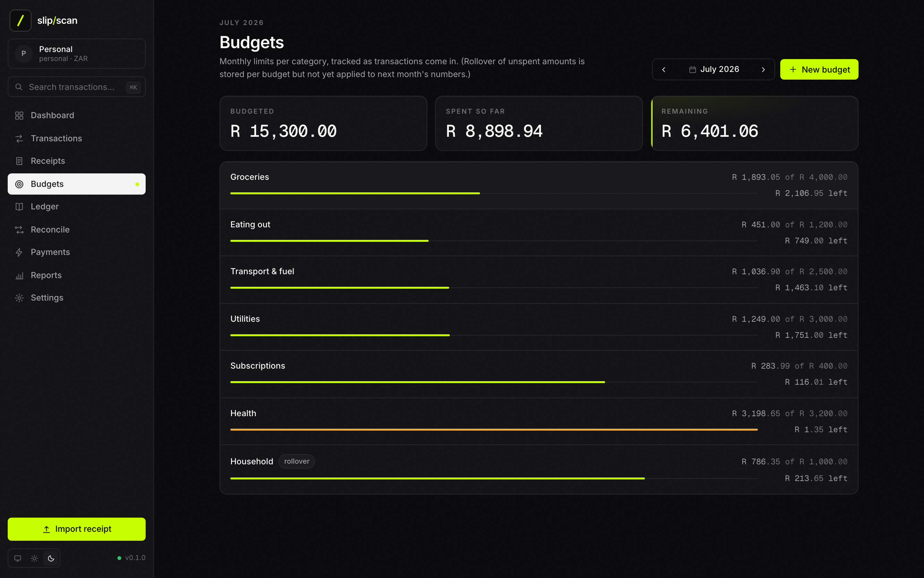Select the Eating out budget name
This screenshot has height=578, width=924.
(x=250, y=224)
